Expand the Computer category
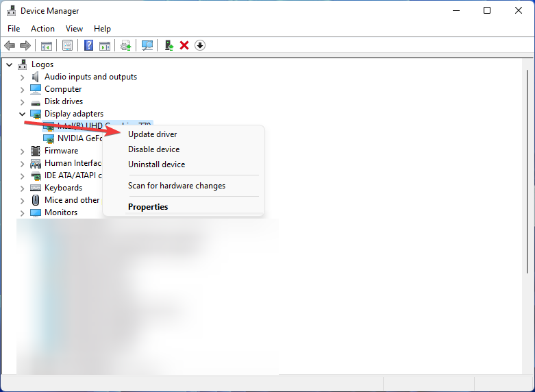Screen dimensions: 535x392 [x=22, y=90]
